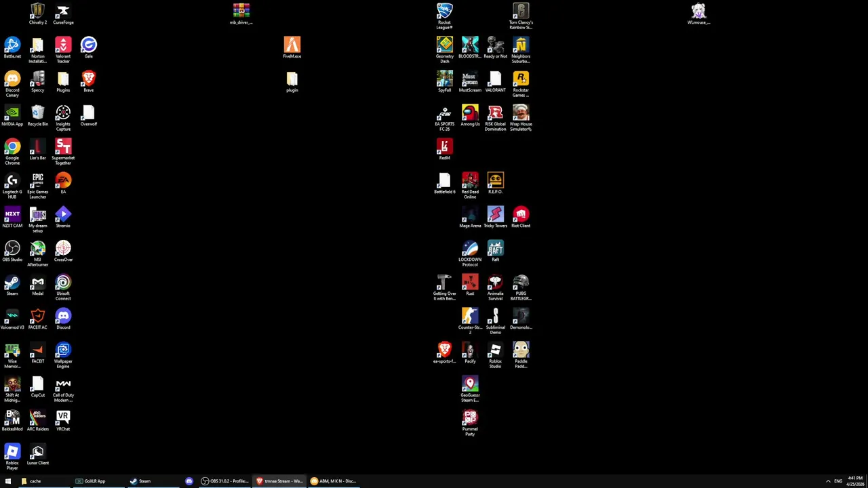Image resolution: width=868 pixels, height=488 pixels.
Task: Click the GeoGuessr Steam Edition icon
Action: [x=470, y=388]
